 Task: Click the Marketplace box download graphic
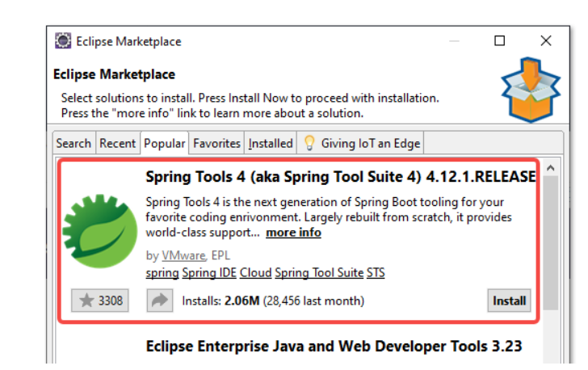[x=531, y=90]
